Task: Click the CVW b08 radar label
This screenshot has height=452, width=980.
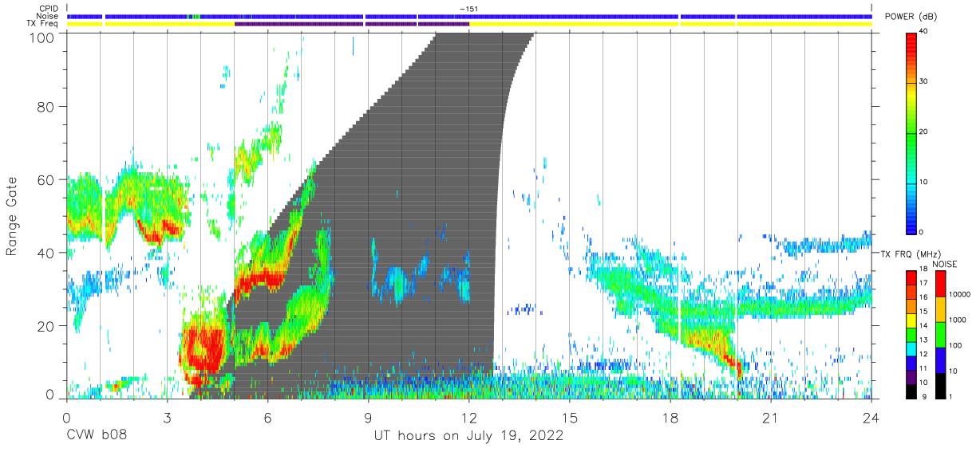Action: coord(96,436)
